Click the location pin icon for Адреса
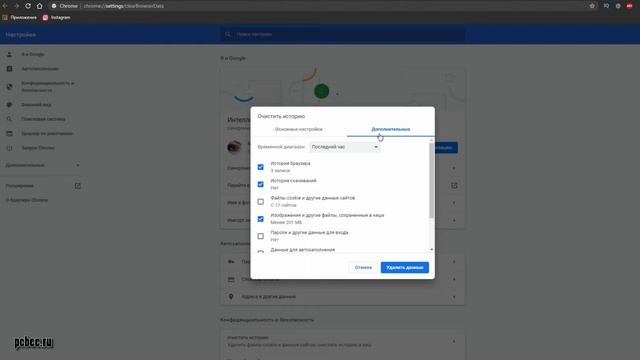 tap(231, 297)
